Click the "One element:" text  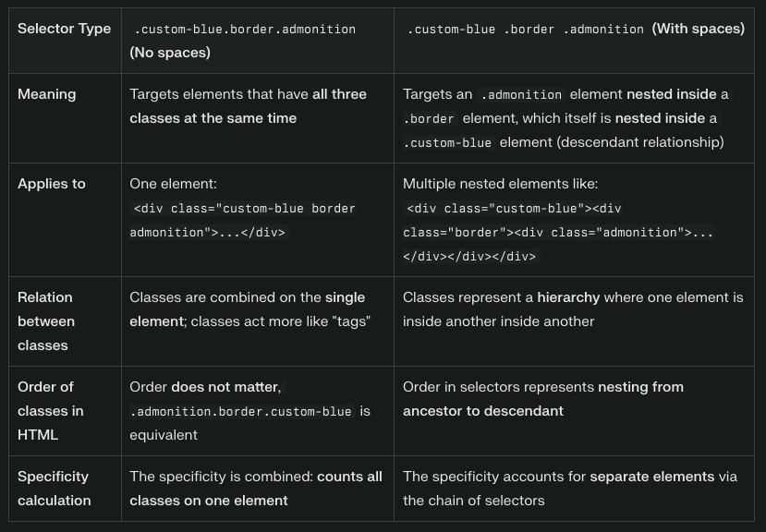[173, 184]
